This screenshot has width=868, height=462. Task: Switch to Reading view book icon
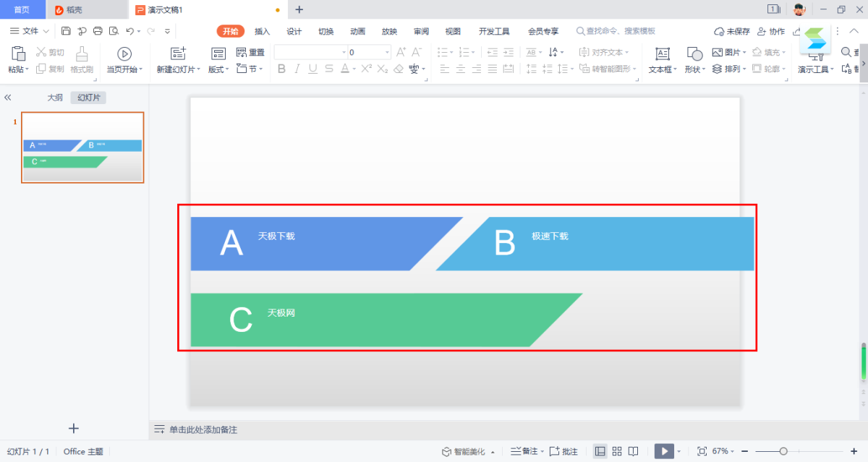point(633,451)
